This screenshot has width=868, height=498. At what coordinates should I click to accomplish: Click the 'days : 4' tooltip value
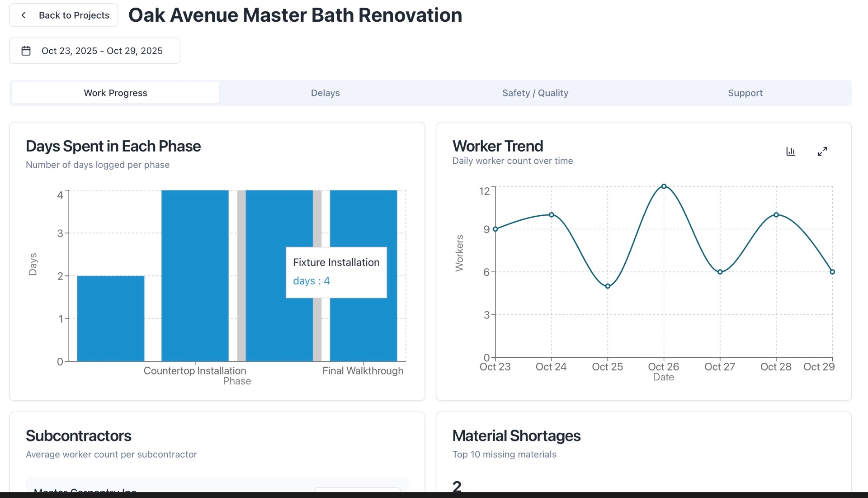(311, 281)
